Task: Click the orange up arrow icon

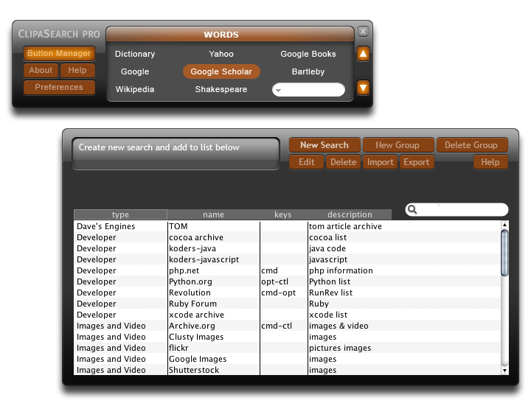Action: (363, 54)
